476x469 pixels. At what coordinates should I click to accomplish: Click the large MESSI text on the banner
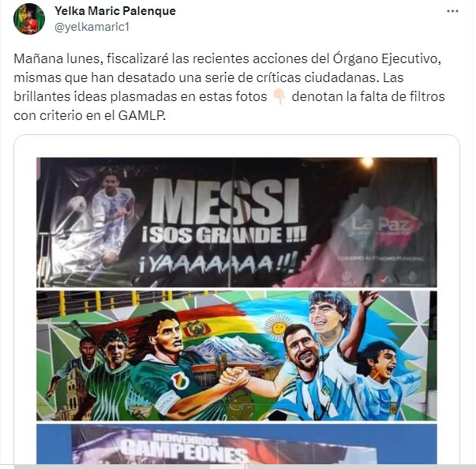pyautogui.click(x=225, y=201)
